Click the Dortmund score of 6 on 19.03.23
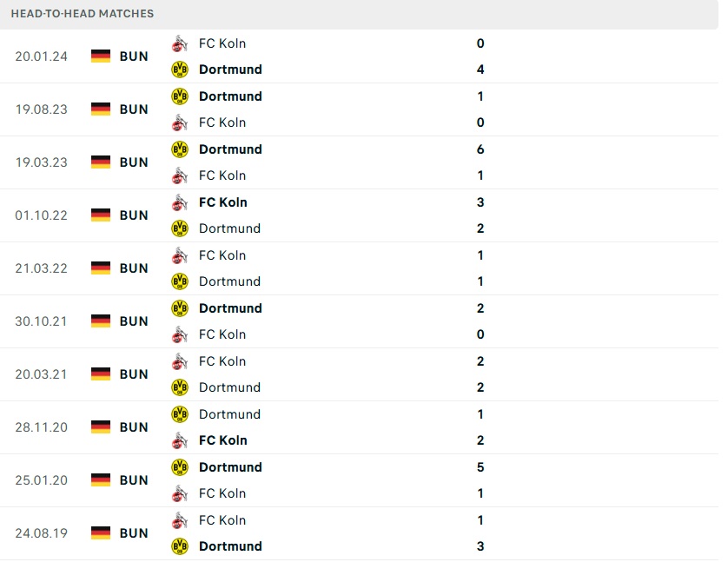Viewport: 728px width, 562px height. click(480, 149)
